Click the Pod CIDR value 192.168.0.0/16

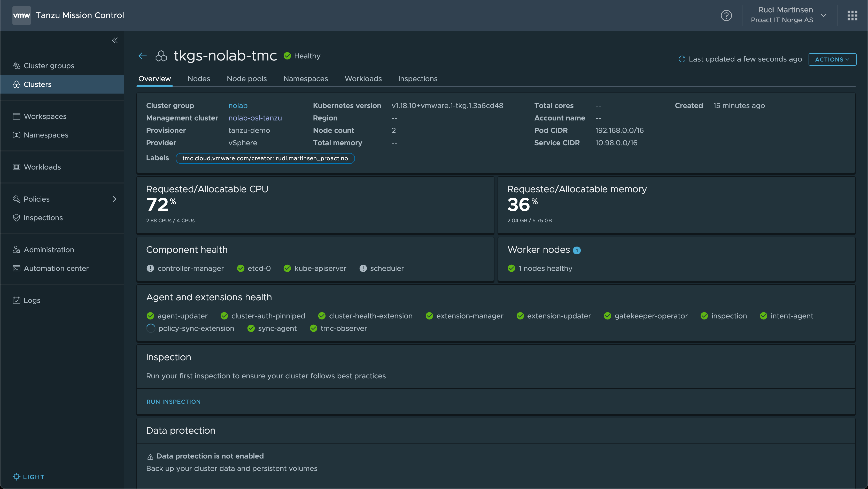[619, 131]
